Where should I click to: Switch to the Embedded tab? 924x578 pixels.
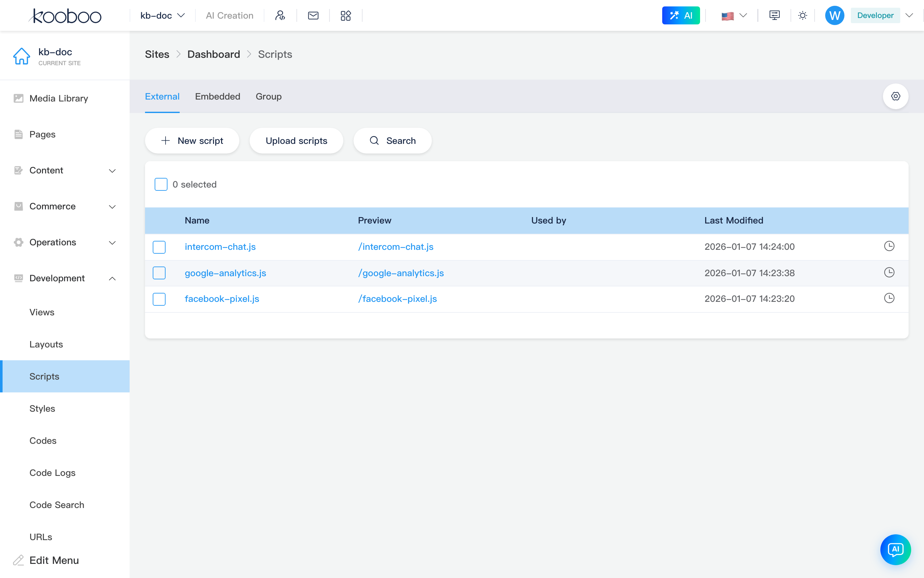coord(218,96)
